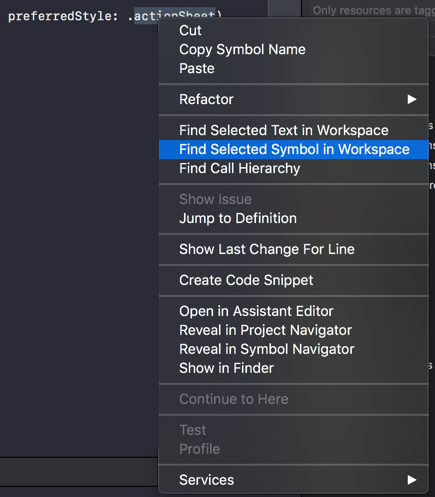The height and width of the screenshot is (497, 435).
Task: Click the preferredStyle code text
Action: [x=63, y=16]
